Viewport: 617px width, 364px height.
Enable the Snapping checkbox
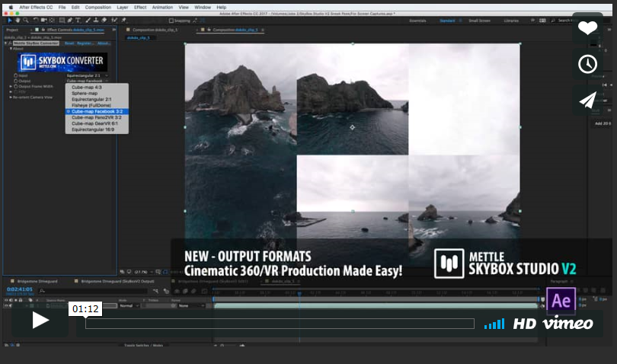171,21
